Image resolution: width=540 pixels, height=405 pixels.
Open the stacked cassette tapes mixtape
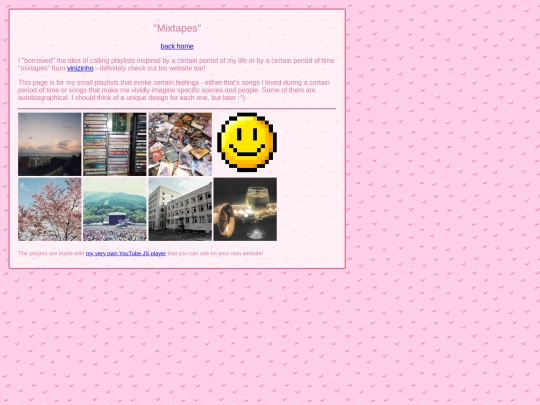[x=115, y=144]
